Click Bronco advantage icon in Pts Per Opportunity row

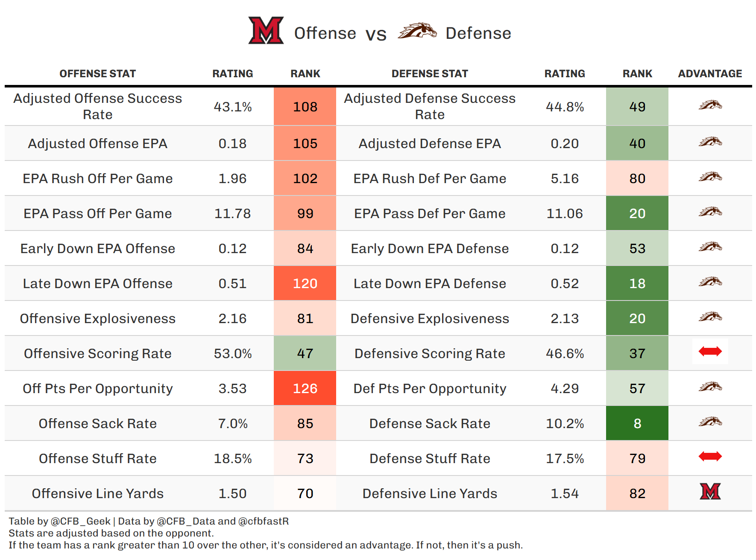[710, 387]
